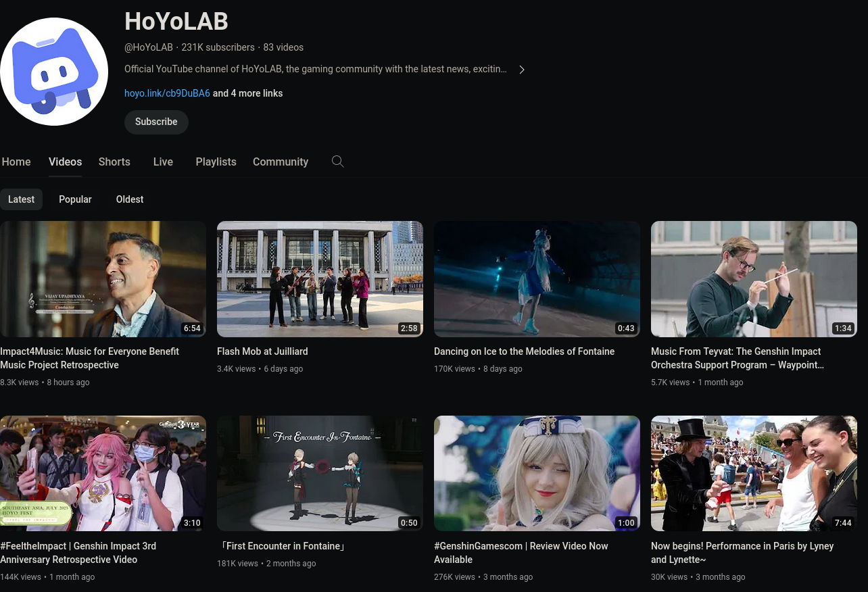Open the '「First Encounter in Fontaine」' title
868x592 pixels.
(283, 546)
